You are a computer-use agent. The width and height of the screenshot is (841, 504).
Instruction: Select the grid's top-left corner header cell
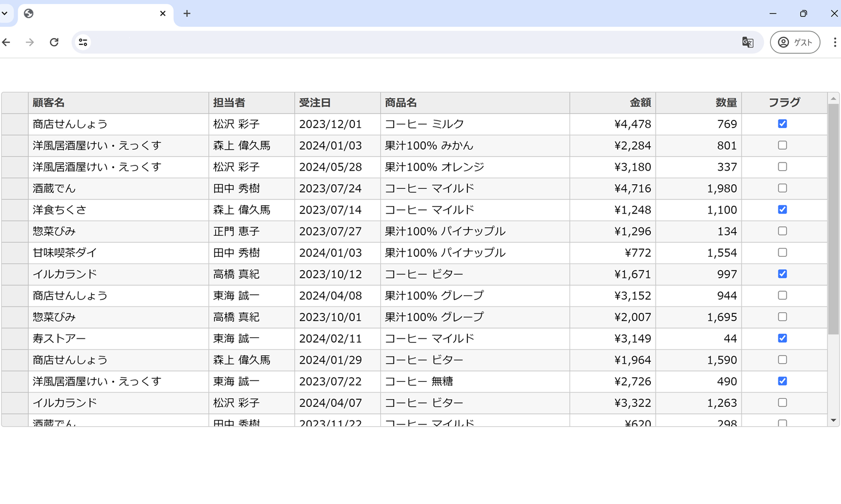(15, 102)
